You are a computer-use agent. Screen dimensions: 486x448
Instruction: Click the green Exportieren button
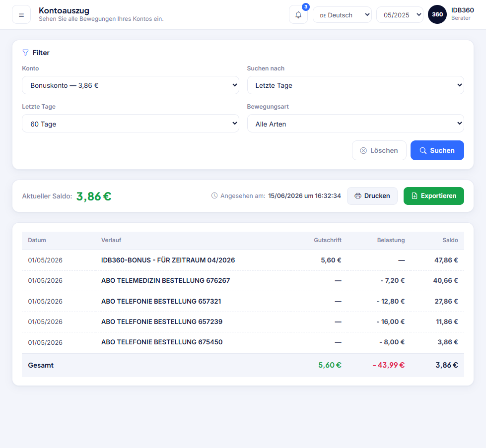click(433, 196)
